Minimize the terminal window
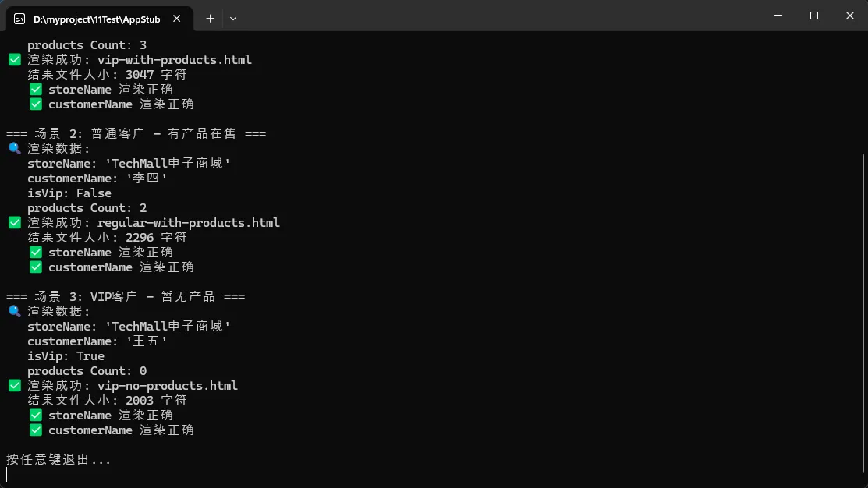Screen dimensions: 868x488 pyautogui.click(x=778, y=16)
